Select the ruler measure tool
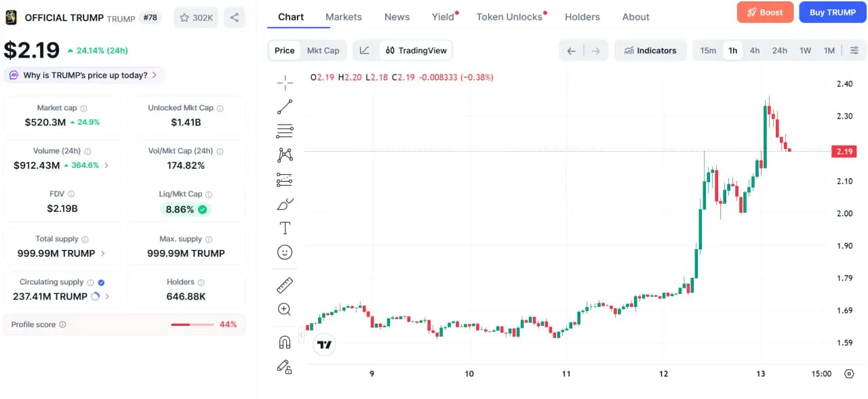The width and height of the screenshot is (868, 399). click(285, 285)
